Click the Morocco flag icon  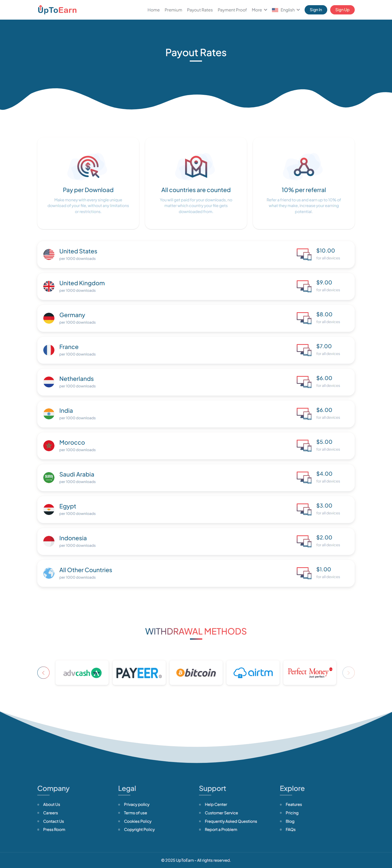(x=49, y=445)
